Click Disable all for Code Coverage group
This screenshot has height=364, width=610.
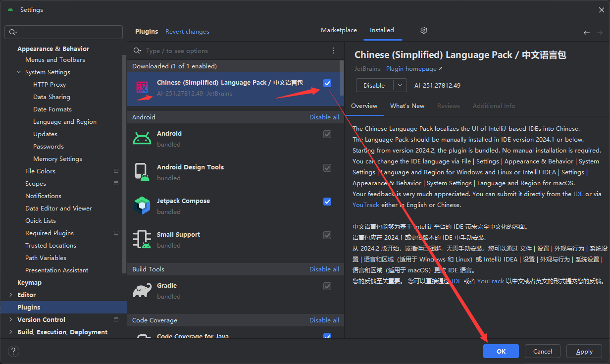coord(324,320)
